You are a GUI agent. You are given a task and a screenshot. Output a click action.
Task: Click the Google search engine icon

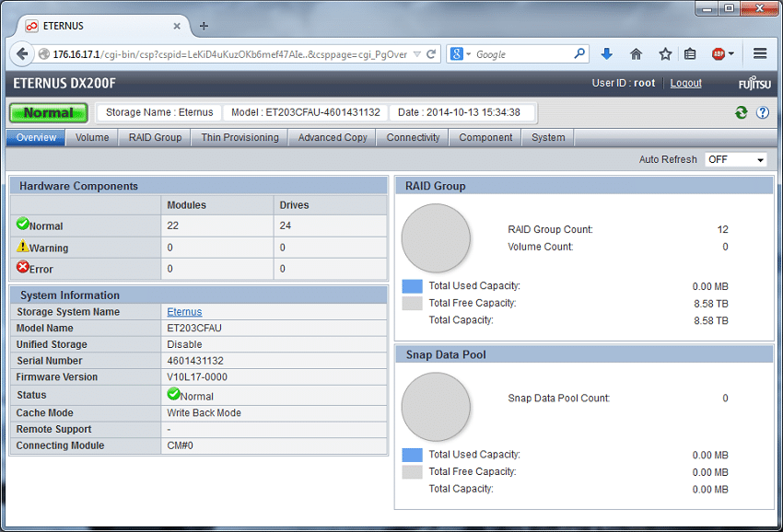pyautogui.click(x=456, y=53)
